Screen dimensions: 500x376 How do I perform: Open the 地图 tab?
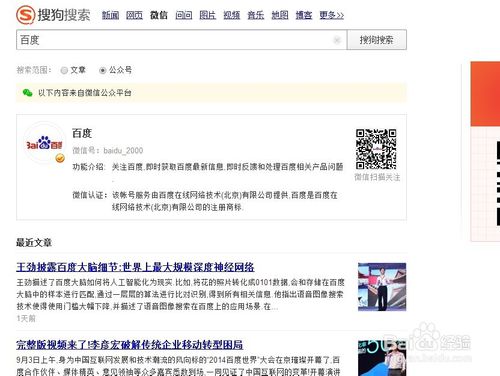point(280,15)
